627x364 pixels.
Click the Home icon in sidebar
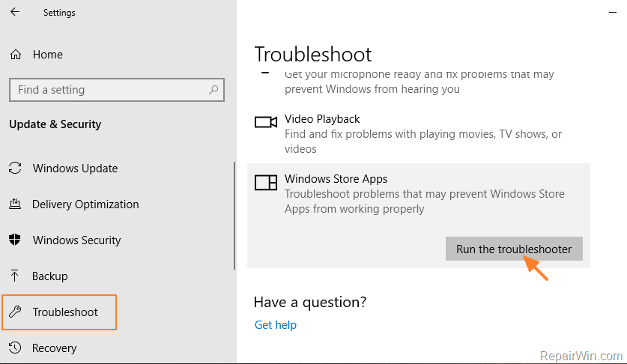[x=15, y=55]
